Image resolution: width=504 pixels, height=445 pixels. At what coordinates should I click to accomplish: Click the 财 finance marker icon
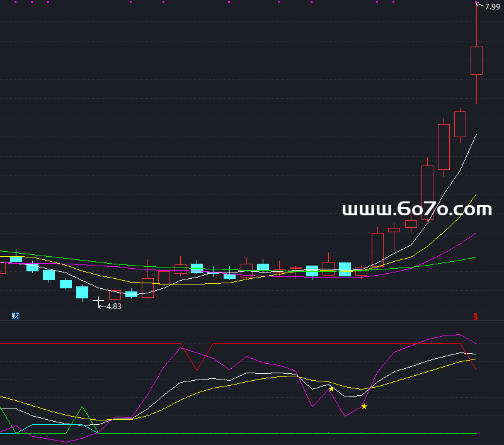click(15, 316)
